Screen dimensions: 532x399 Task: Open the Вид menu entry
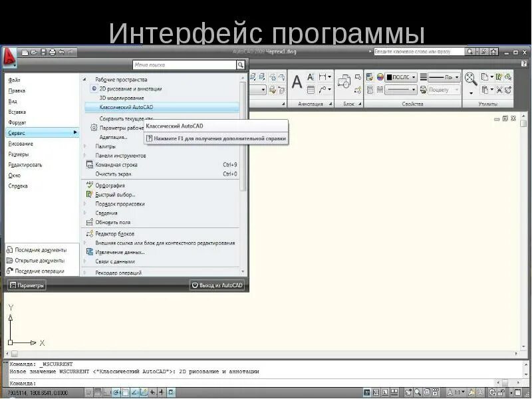(13, 101)
